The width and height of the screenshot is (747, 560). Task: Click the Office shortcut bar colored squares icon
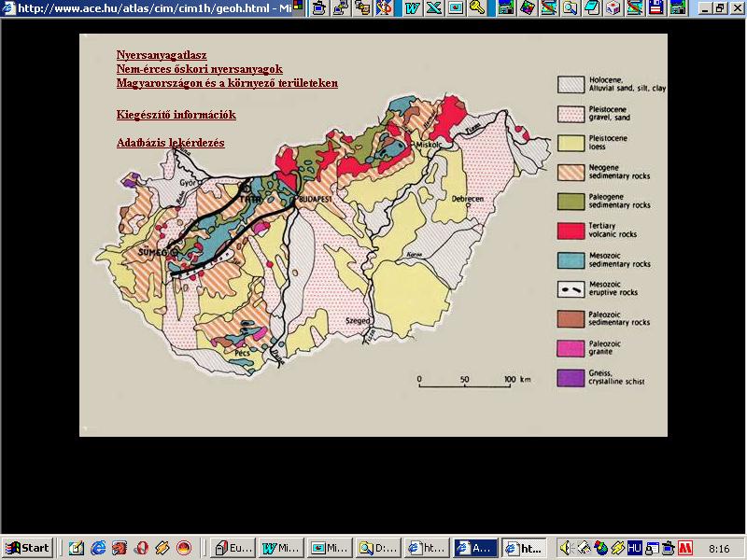tap(298, 7)
